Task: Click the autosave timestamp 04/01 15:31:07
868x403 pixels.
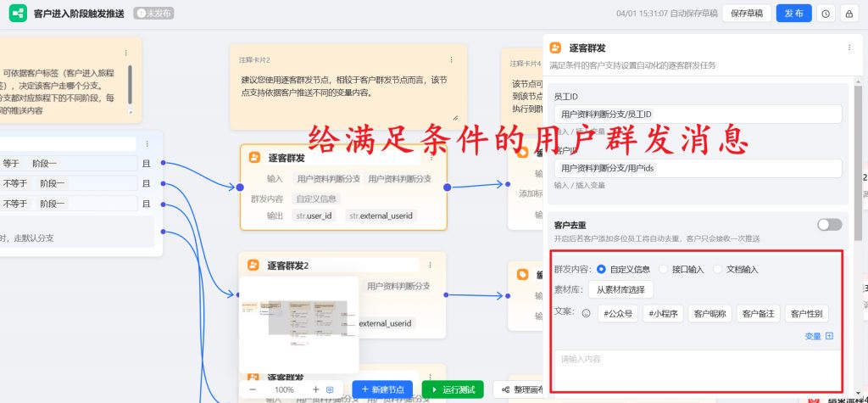Action: [x=643, y=14]
